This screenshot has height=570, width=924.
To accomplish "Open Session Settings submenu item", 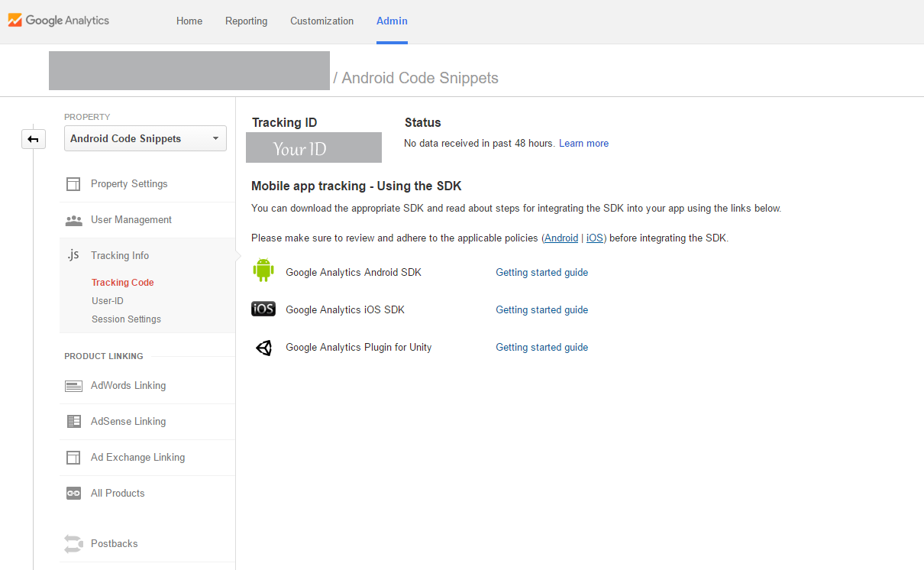I will point(126,319).
